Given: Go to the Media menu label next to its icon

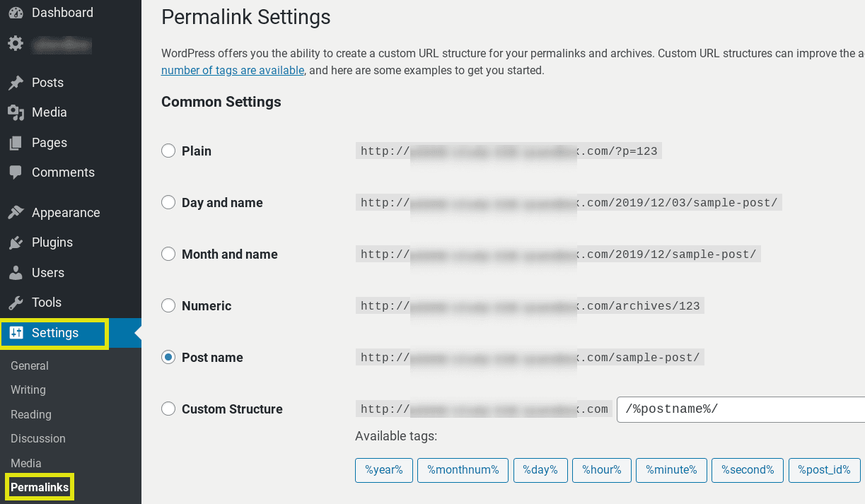Looking at the screenshot, I should tap(50, 112).
